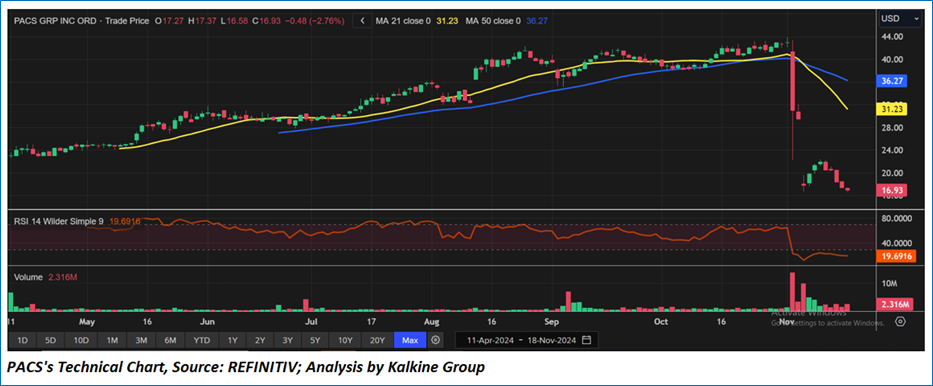Click the Jun label on time axis

coord(207,322)
